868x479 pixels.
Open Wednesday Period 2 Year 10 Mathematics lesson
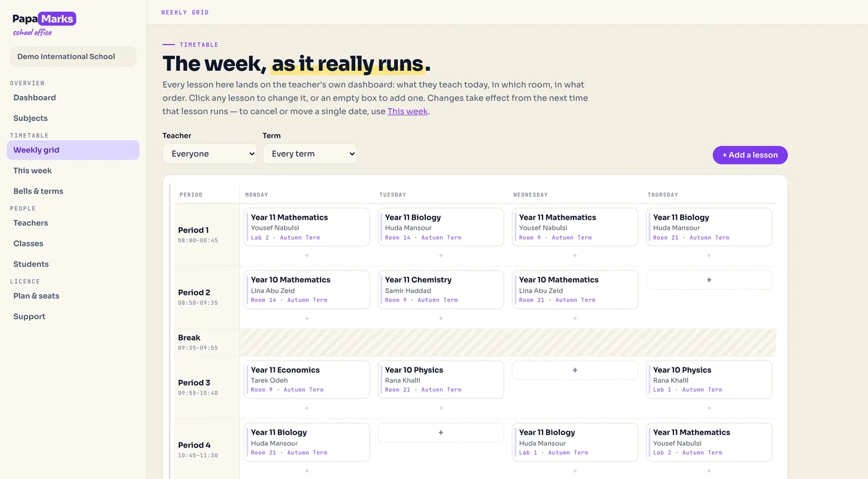tap(575, 290)
